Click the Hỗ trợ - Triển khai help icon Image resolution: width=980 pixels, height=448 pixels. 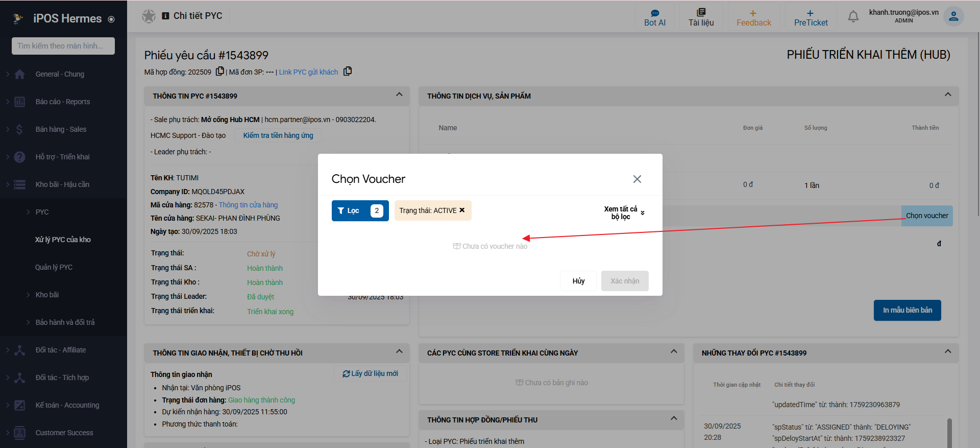click(x=20, y=157)
